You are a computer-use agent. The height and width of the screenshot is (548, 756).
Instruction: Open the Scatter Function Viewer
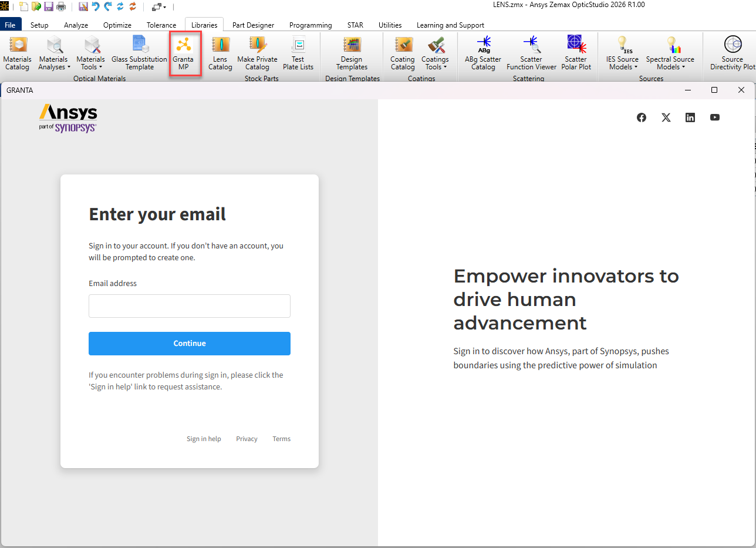point(531,53)
